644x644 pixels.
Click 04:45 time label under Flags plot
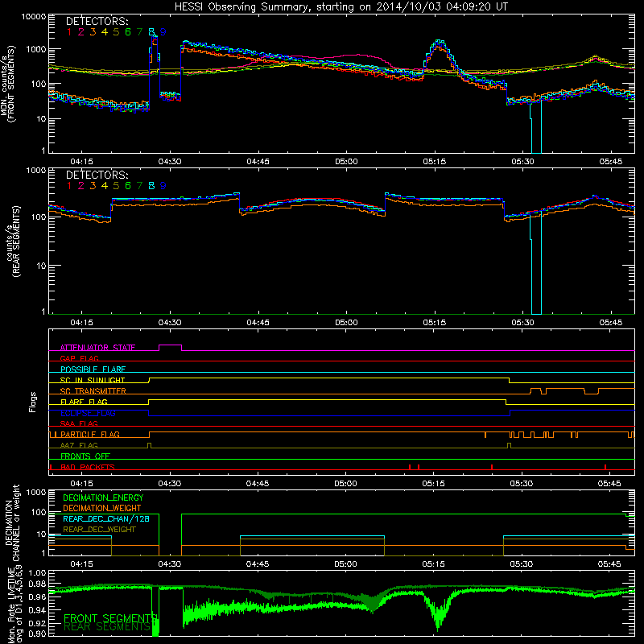(258, 484)
